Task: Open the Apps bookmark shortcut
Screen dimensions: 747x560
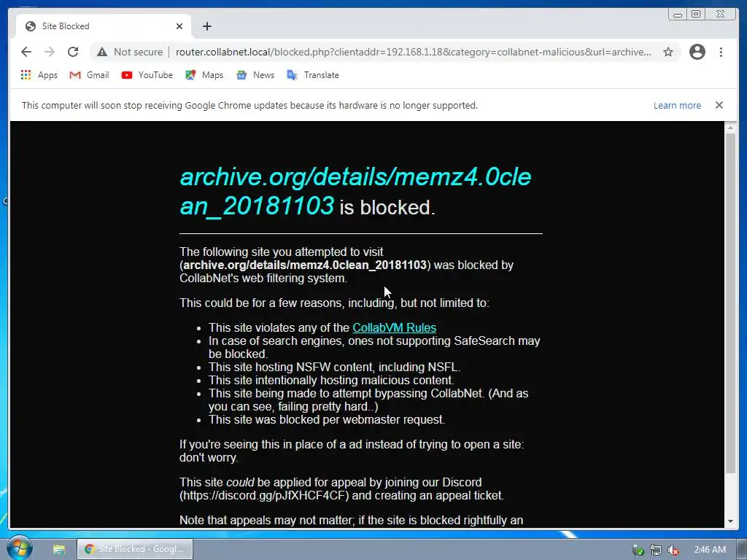Action: (x=39, y=75)
